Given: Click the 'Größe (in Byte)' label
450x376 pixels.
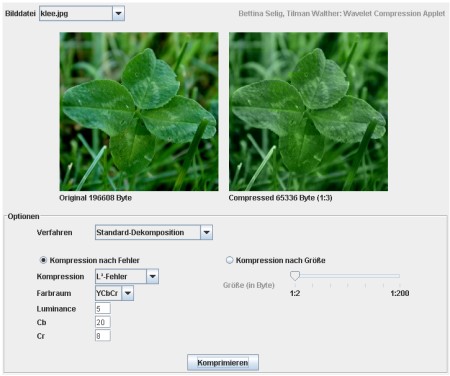Looking at the screenshot, I should [249, 285].
